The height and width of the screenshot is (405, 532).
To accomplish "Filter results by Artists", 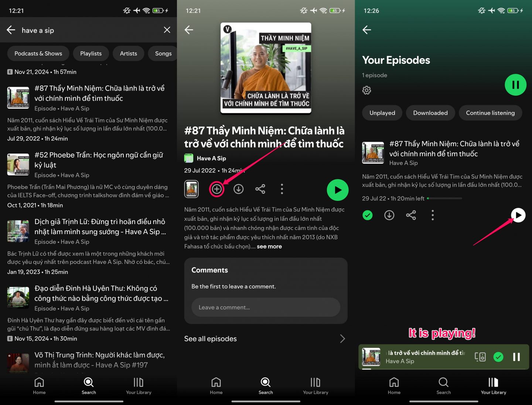I will (129, 54).
